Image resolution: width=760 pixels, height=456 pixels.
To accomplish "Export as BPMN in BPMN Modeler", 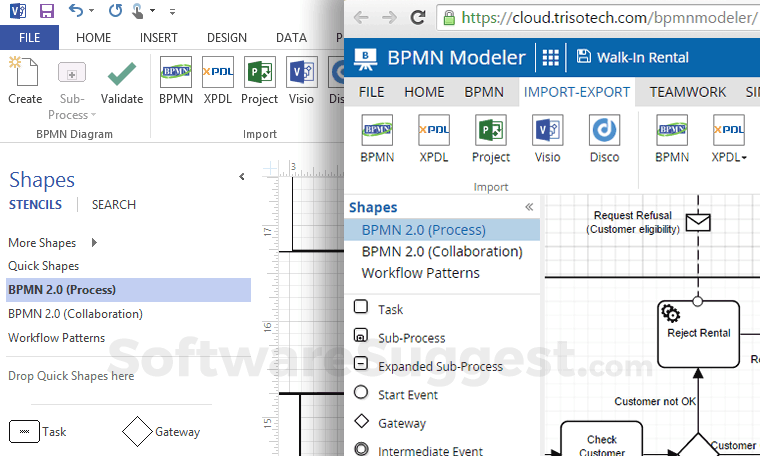I will [672, 139].
